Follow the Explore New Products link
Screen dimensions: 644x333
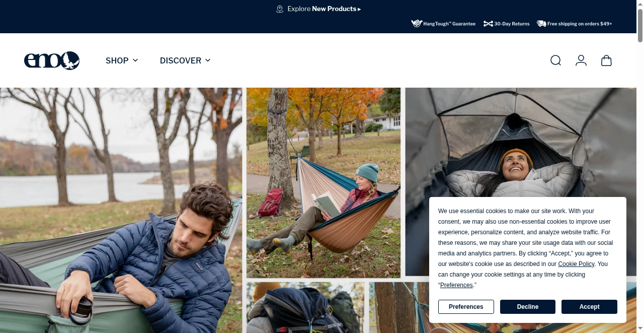tap(324, 9)
